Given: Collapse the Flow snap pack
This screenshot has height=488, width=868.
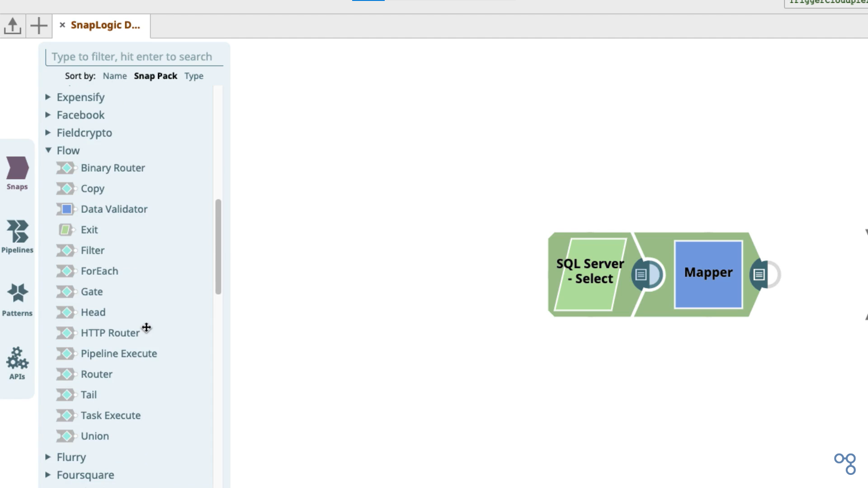Looking at the screenshot, I should (x=48, y=150).
